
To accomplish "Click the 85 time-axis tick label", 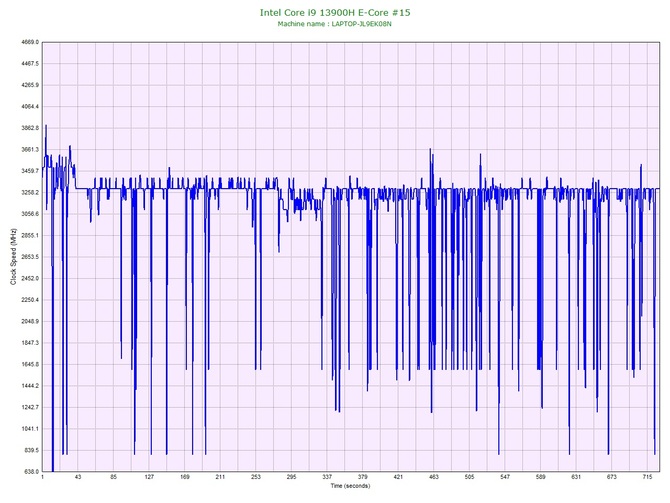I will (x=114, y=477).
